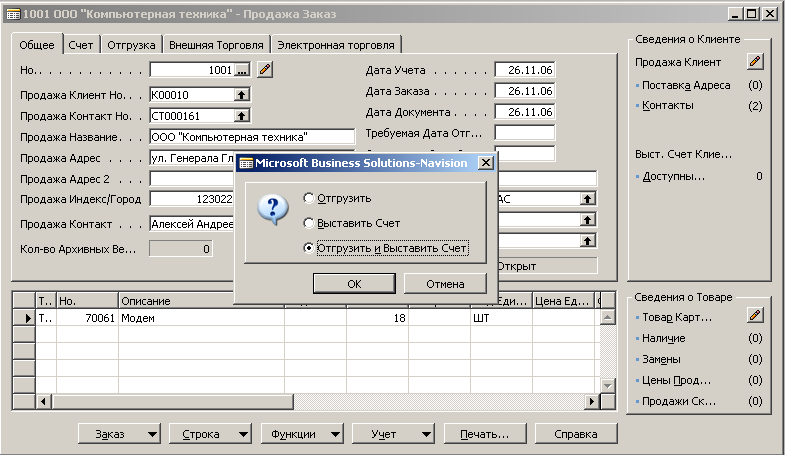The height and width of the screenshot is (455, 785).
Task: Click the lines table scroll down arrow
Action: pos(607,385)
